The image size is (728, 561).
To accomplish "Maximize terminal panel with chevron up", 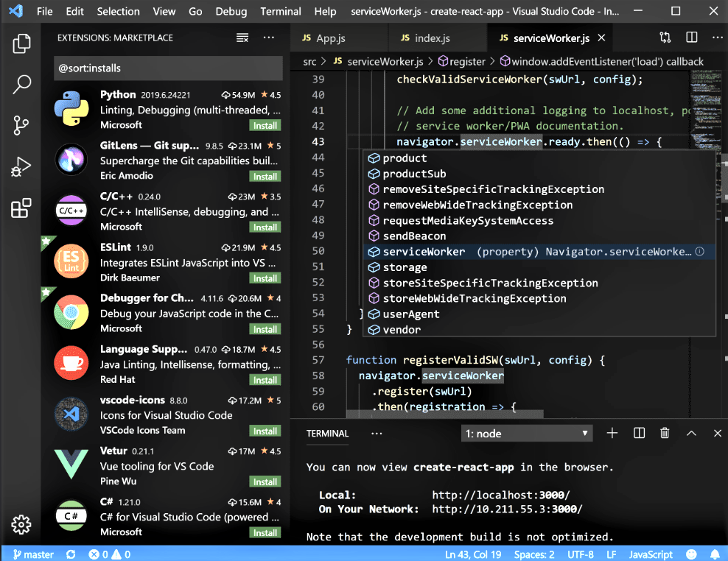I will click(x=691, y=433).
